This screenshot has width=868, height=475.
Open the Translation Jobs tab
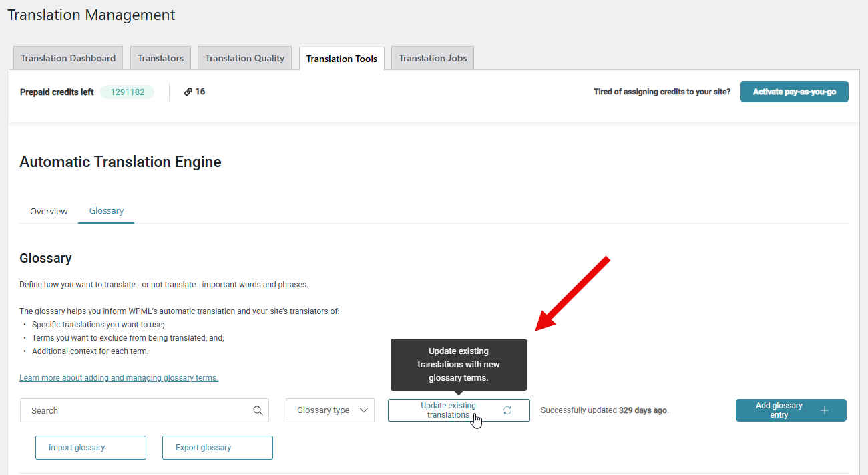point(433,58)
